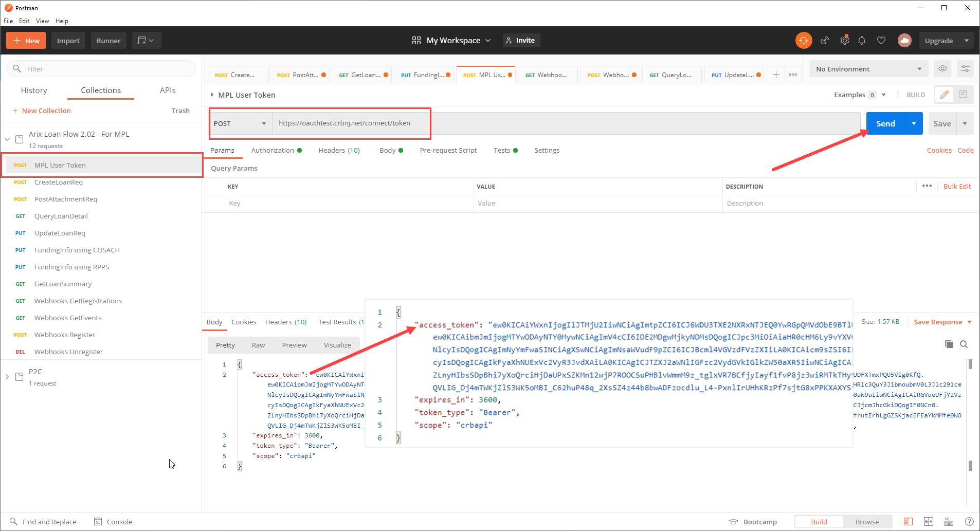Open Bootcamp in status bar
Viewport: 980px width, 531px height.
pos(753,522)
